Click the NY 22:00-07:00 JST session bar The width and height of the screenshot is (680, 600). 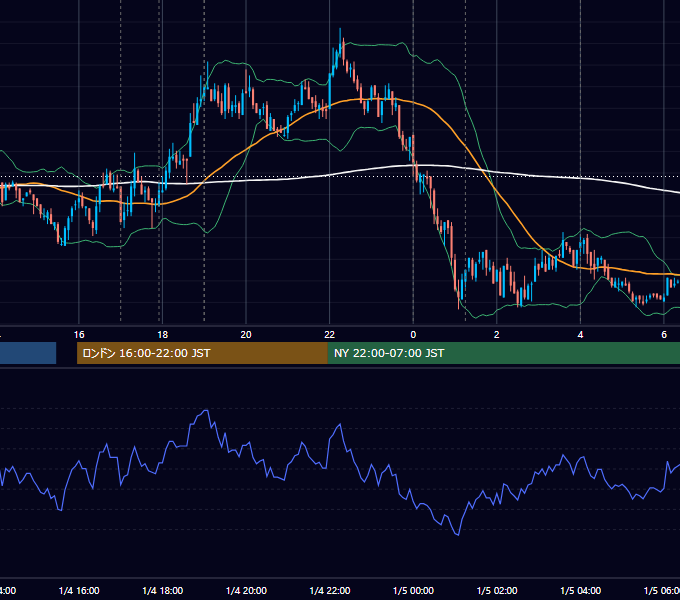click(x=503, y=353)
